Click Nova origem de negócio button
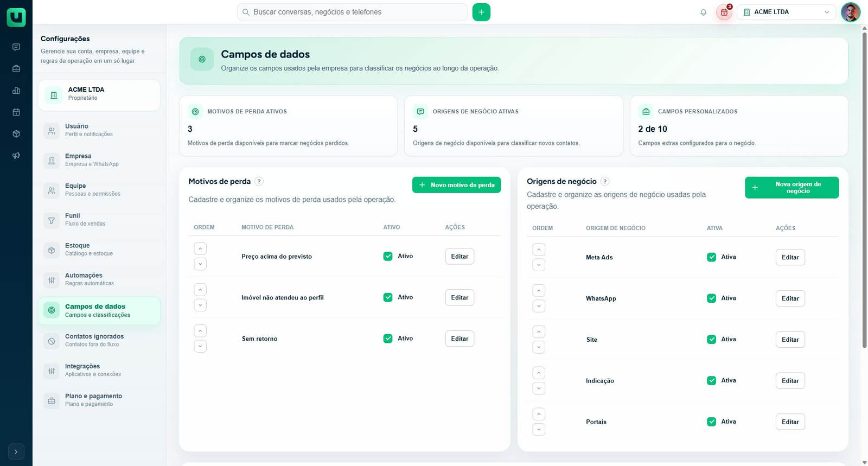This screenshot has width=868, height=466. (792, 188)
